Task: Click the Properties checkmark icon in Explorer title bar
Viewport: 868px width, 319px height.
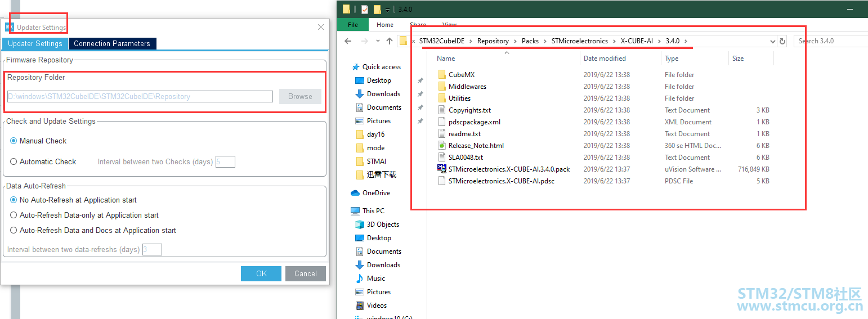Action: [x=365, y=9]
